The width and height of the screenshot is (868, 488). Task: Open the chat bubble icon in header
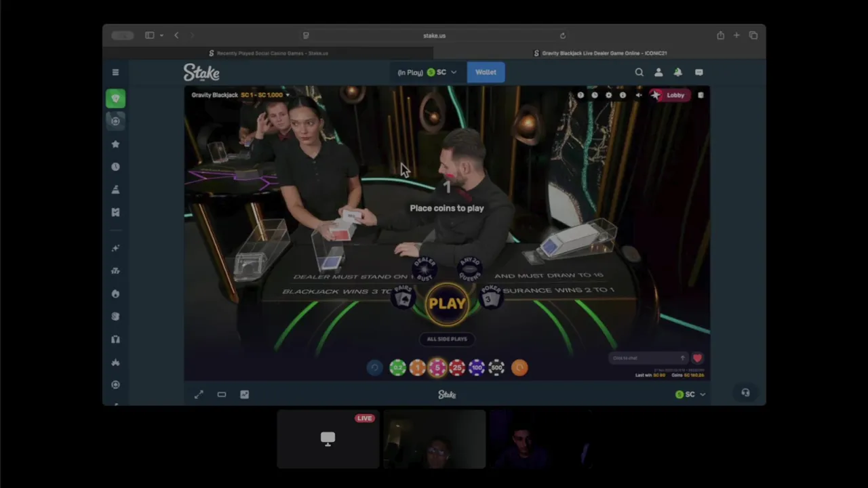pos(699,73)
